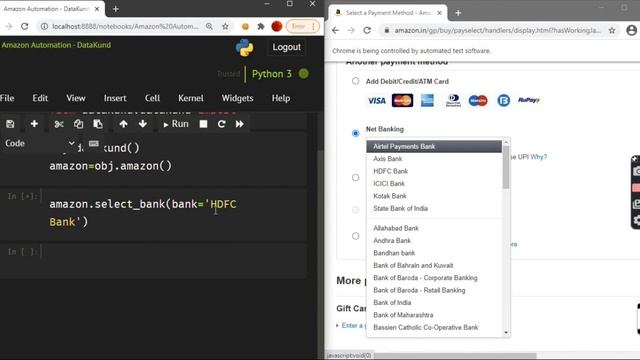Click the localhost address bar
The height and width of the screenshot is (360, 640).
(x=124, y=27)
